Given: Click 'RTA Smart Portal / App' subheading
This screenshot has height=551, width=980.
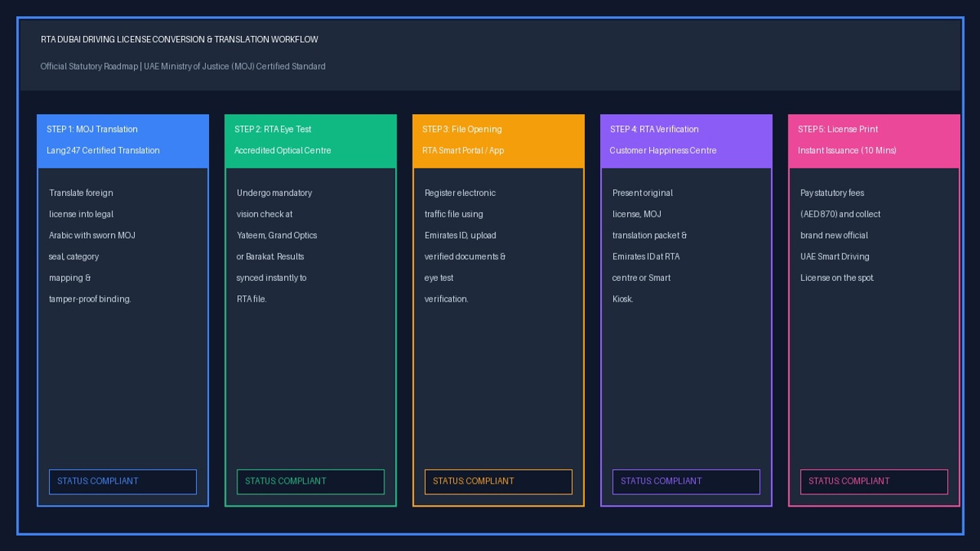Looking at the screenshot, I should coord(463,151).
